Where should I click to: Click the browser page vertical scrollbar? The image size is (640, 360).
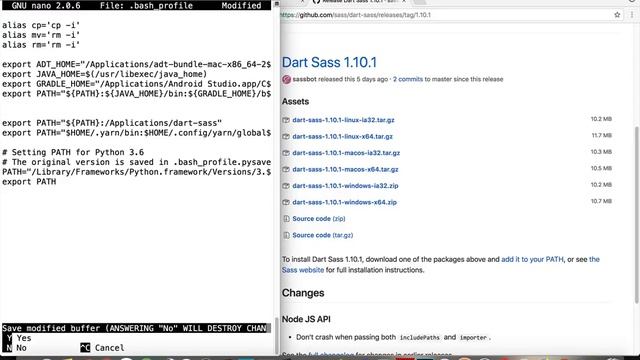(x=636, y=214)
